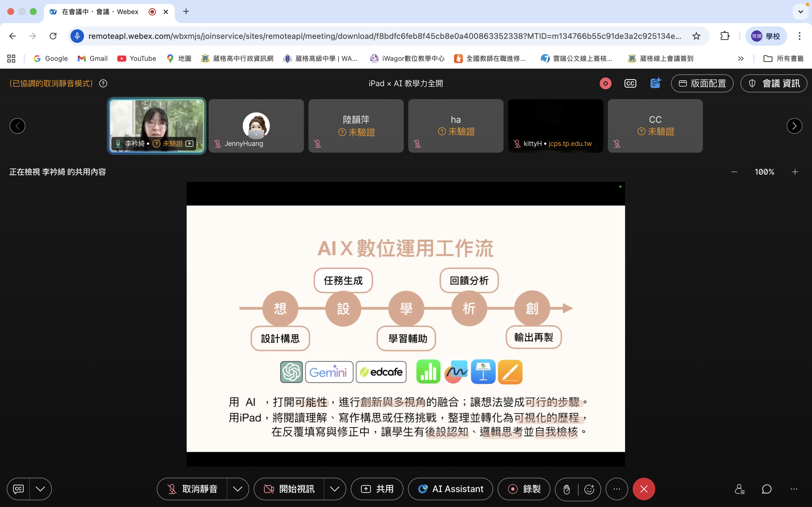Click the unmute mode help icon
Image resolution: width=812 pixels, height=507 pixels.
click(x=103, y=83)
